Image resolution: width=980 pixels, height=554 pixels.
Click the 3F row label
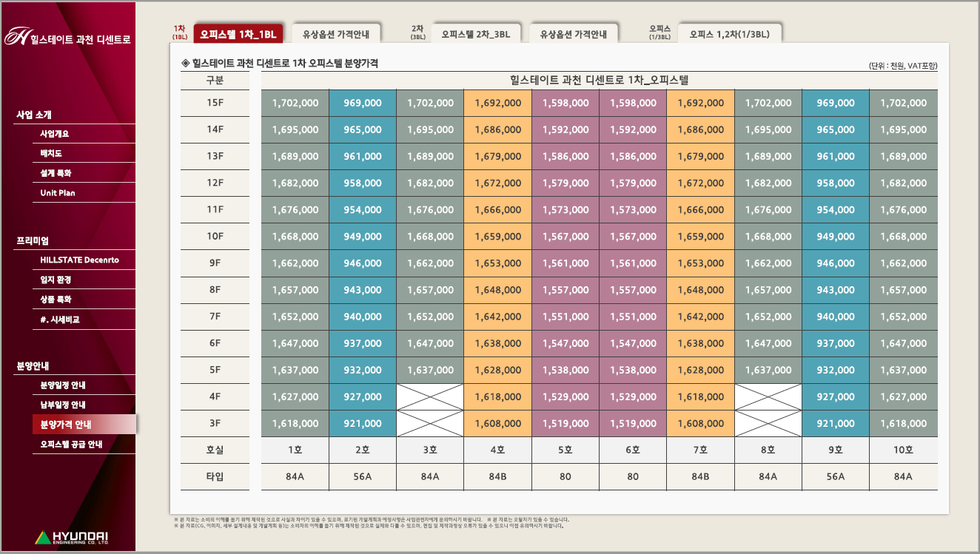[215, 423]
